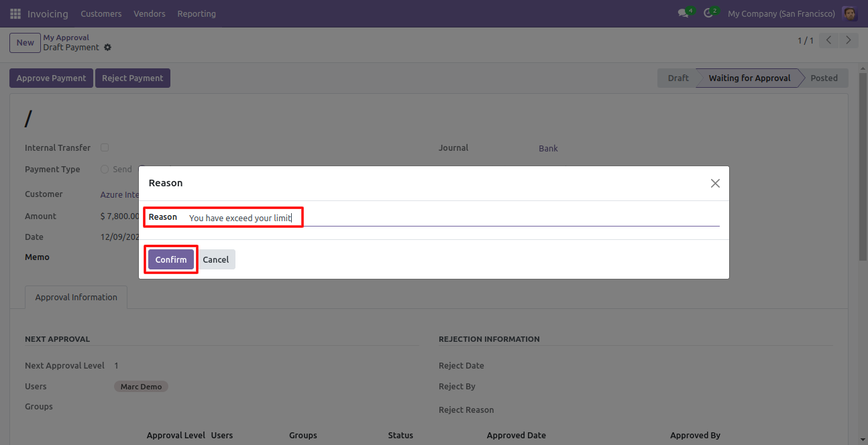This screenshot has height=445, width=868.
Task: Go to next record arrow
Action: [849, 41]
